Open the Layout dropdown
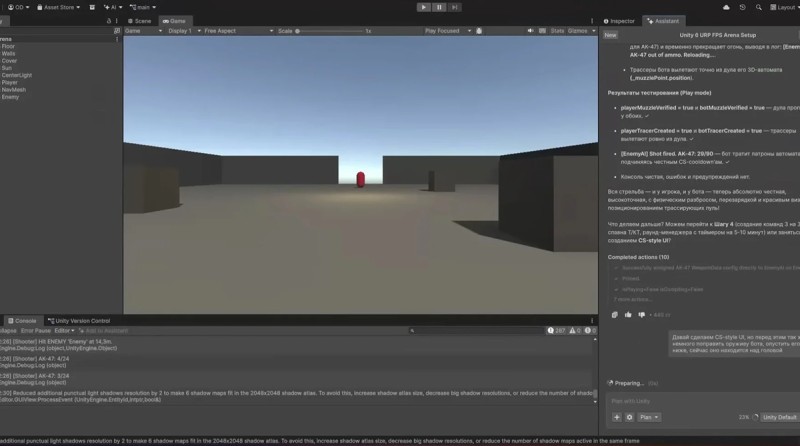800x446 pixels. click(784, 7)
